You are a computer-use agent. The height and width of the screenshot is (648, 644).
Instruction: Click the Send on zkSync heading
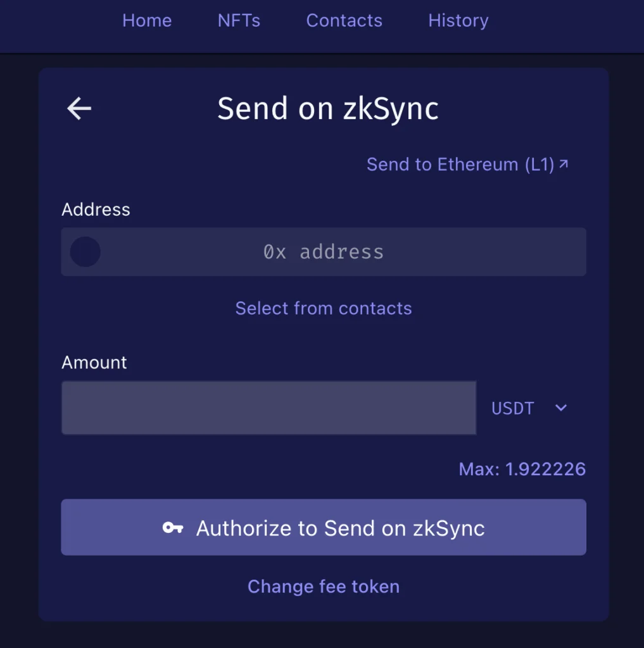[328, 109]
